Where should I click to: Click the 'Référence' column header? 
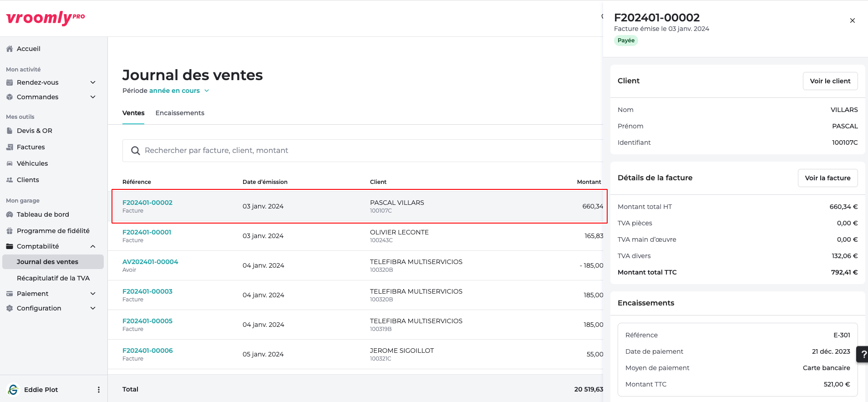137,182
